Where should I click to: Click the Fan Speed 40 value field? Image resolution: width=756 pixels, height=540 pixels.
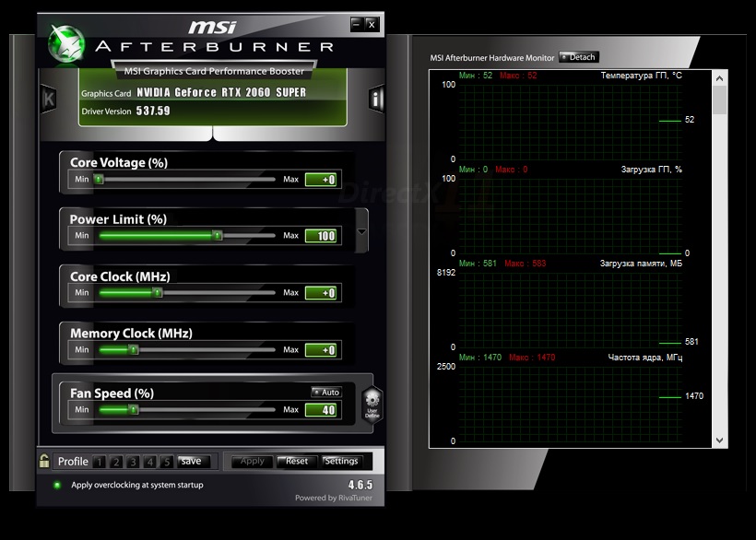[321, 410]
